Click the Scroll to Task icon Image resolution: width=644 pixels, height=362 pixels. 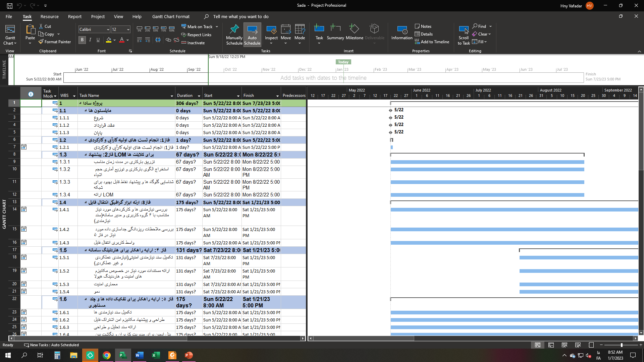coord(464,35)
